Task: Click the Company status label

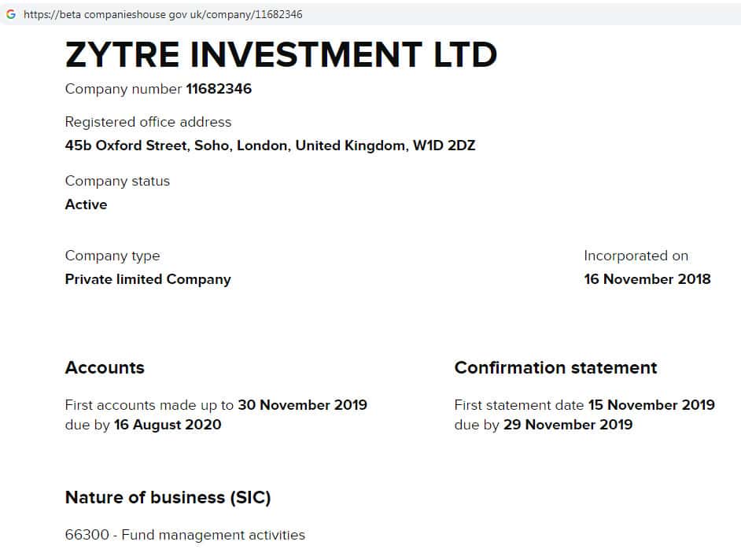Action: [117, 181]
